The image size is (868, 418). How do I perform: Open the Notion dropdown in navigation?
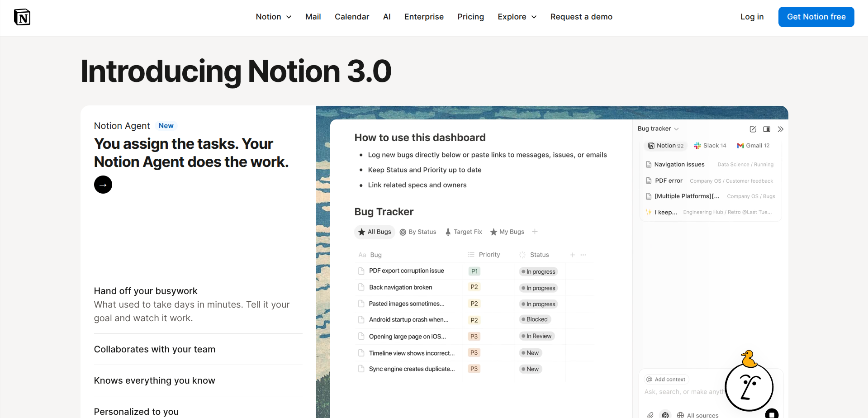point(273,17)
